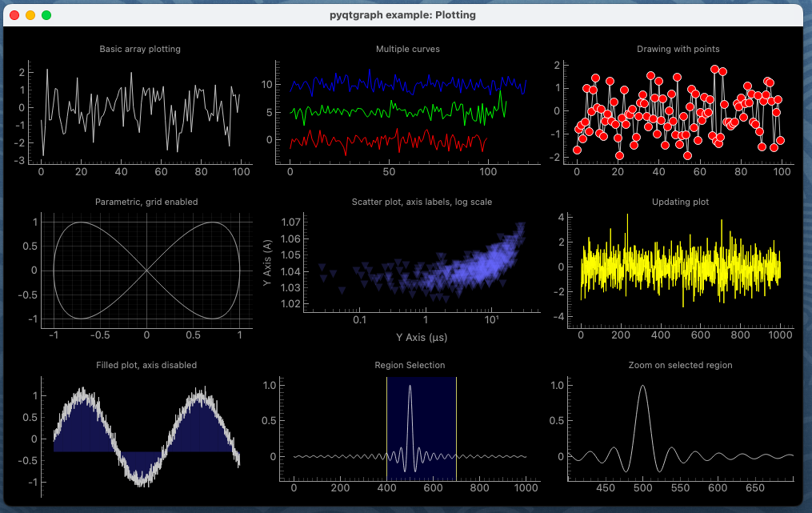The image size is (812, 513).
Task: Click the 'Parametric, grid enabled' title
Action: tap(146, 202)
